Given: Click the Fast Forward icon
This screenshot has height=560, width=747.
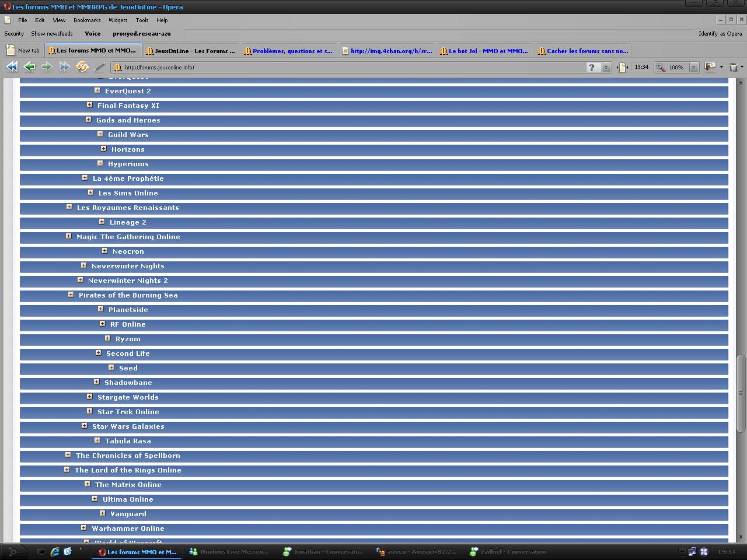Looking at the screenshot, I should (x=64, y=67).
